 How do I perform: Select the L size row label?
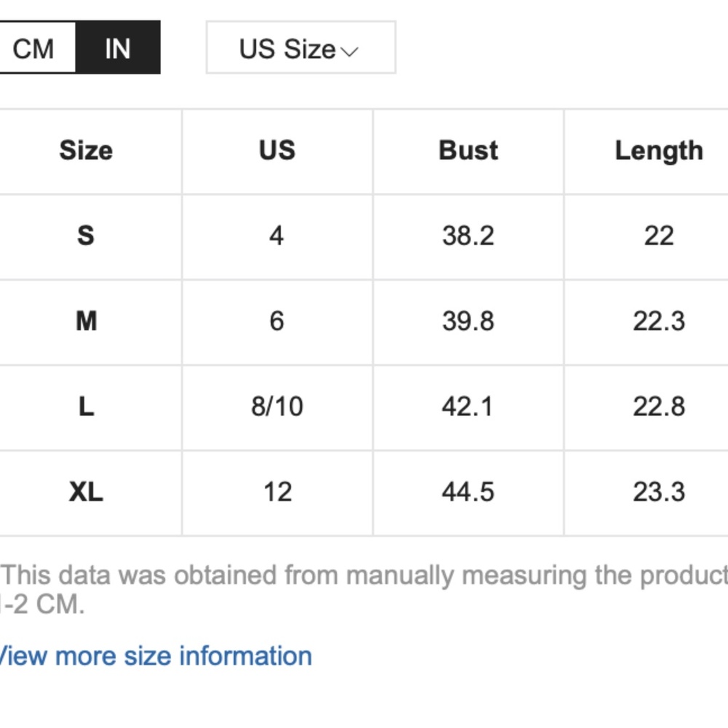86,406
